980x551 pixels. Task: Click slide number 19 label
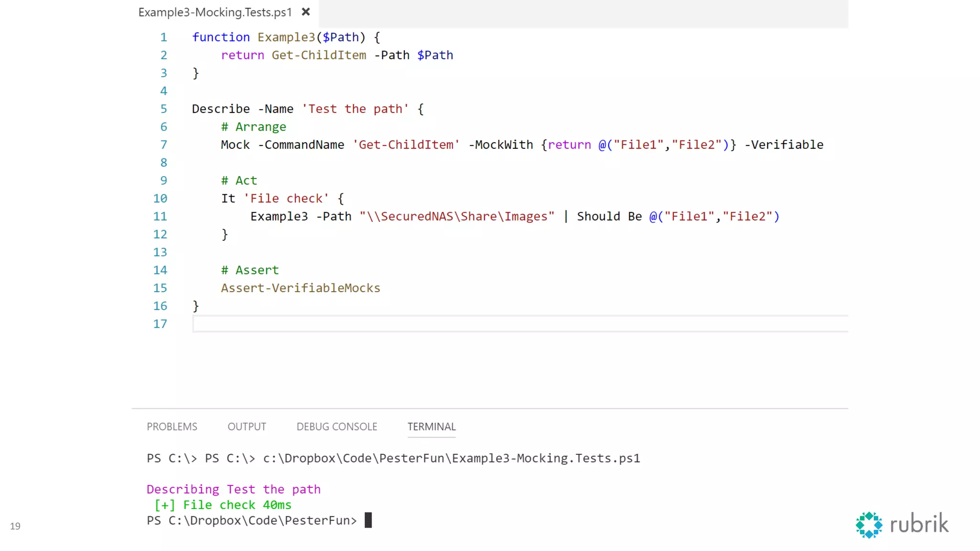point(15,526)
